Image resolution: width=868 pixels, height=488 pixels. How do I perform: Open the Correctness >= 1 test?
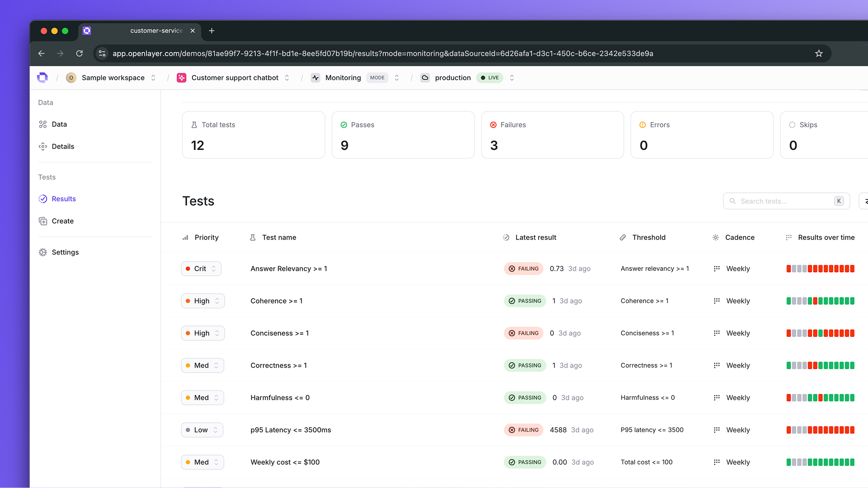click(279, 366)
